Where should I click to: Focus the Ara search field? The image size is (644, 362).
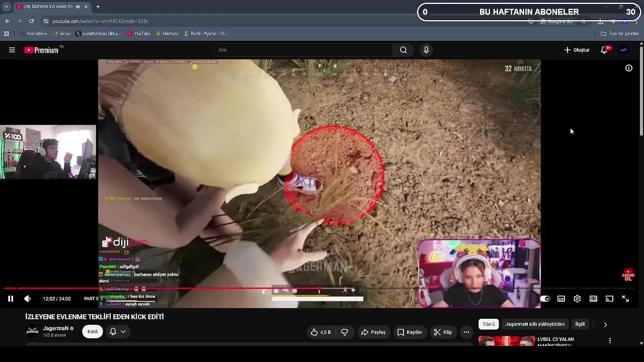click(x=303, y=50)
